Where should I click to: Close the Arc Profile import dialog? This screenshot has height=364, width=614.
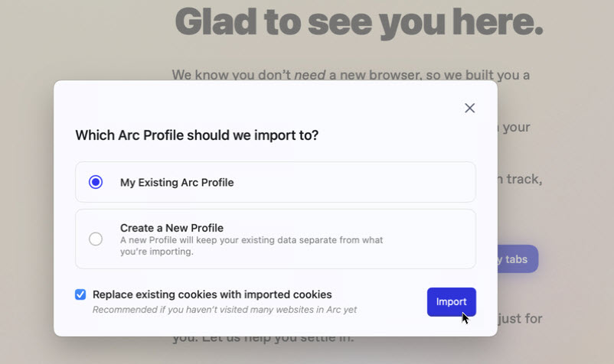click(470, 108)
